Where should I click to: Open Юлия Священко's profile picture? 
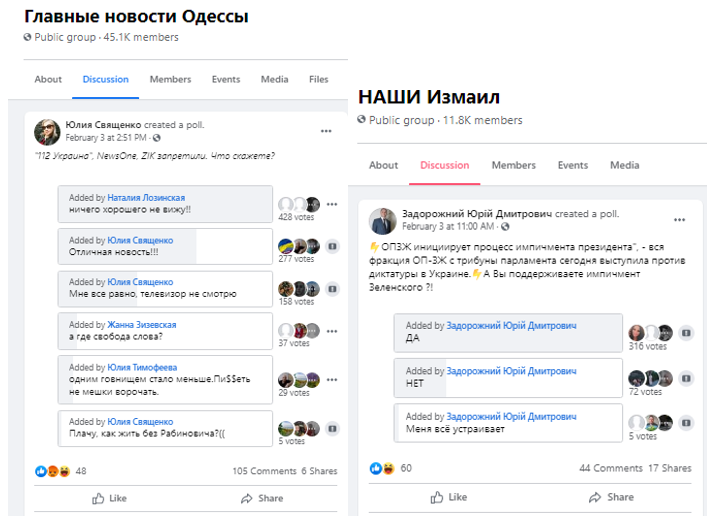pyautogui.click(x=47, y=131)
